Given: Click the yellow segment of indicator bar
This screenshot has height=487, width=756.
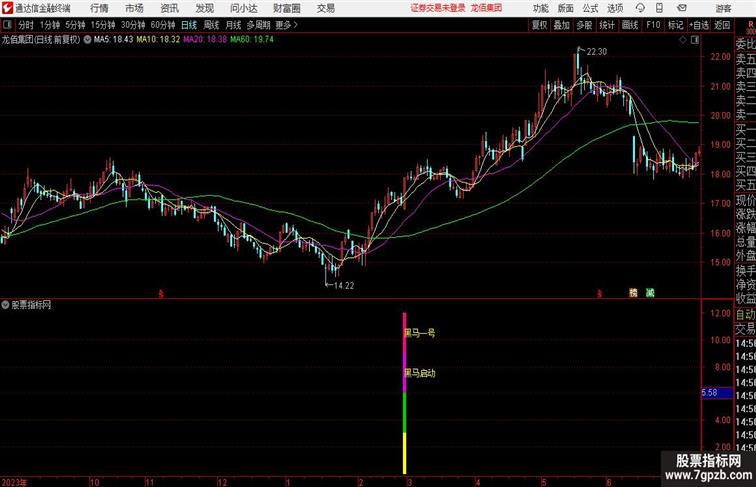Looking at the screenshot, I should [x=405, y=453].
